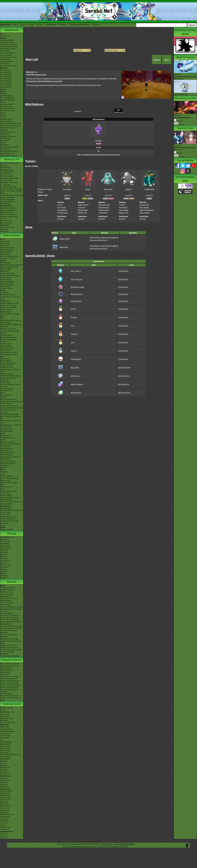The width and height of the screenshot is (197, 868).
Task: Jump to the Items section button
Action: tap(167, 60)
